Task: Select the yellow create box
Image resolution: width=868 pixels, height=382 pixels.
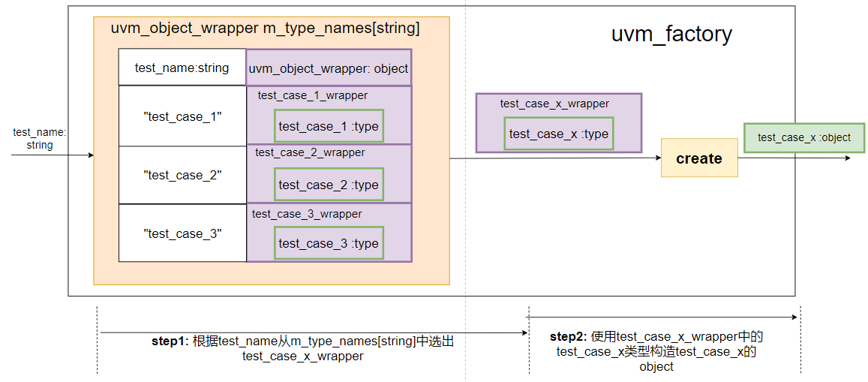Action: coord(699,158)
